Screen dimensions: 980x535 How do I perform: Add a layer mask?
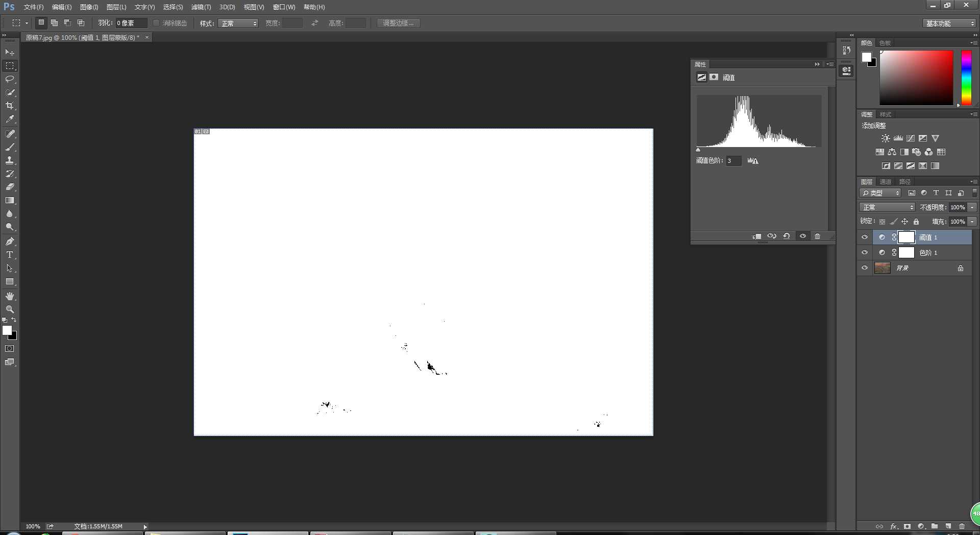(907, 526)
